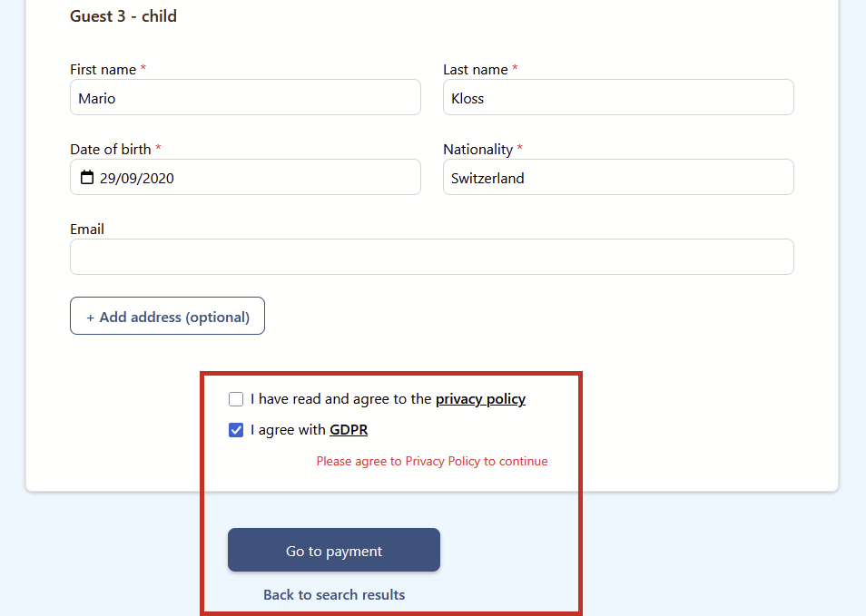Open the GDPR link
Screen dimensions: 866x616
349,430
